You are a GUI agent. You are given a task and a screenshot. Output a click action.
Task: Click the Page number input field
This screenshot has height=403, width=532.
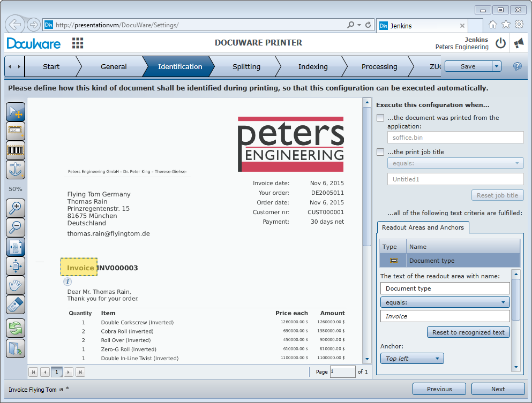point(342,371)
